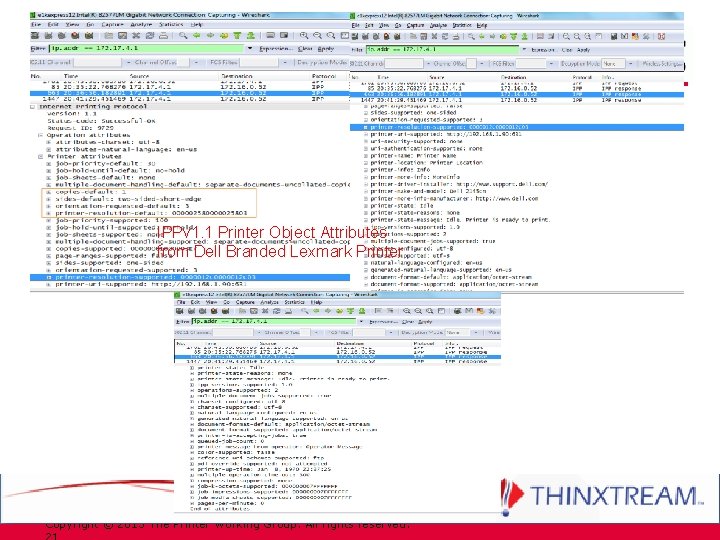720x540 pixels.
Task: Click Find packet magnifier in bottom Wireshark toolbar
Action: (305, 311)
